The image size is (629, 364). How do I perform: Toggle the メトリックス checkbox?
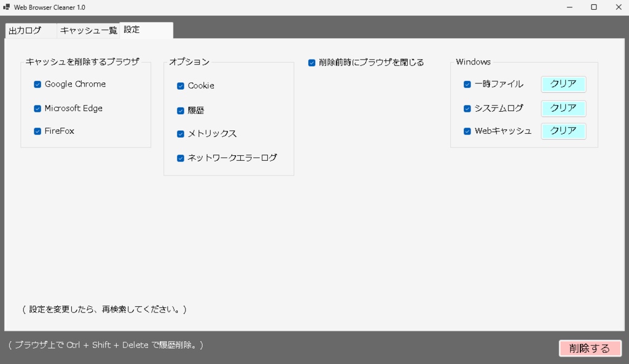pyautogui.click(x=180, y=133)
